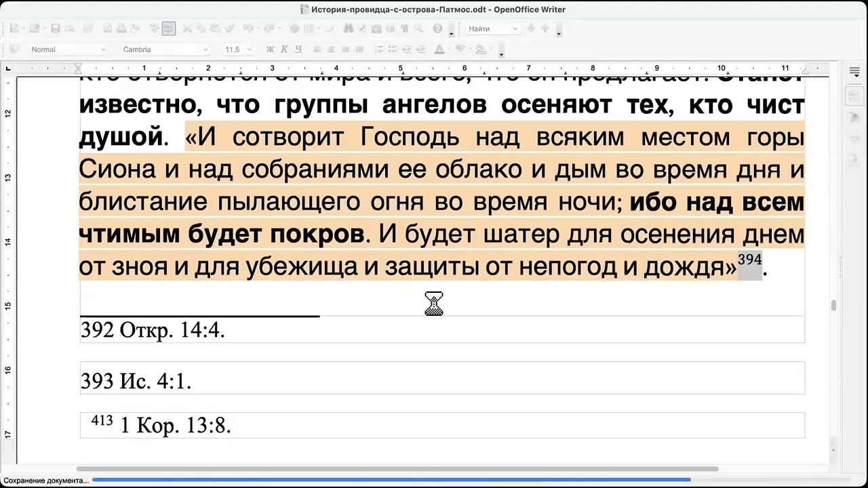Viewport: 868px width, 488px height.
Task: Click the Redo arrow icon
Action: click(x=269, y=28)
